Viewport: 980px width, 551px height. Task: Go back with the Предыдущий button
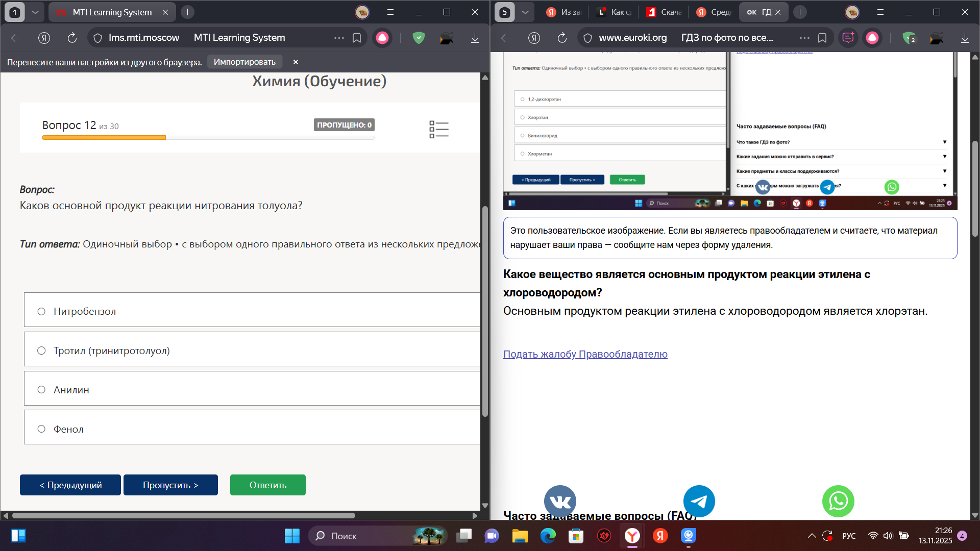[x=70, y=485]
